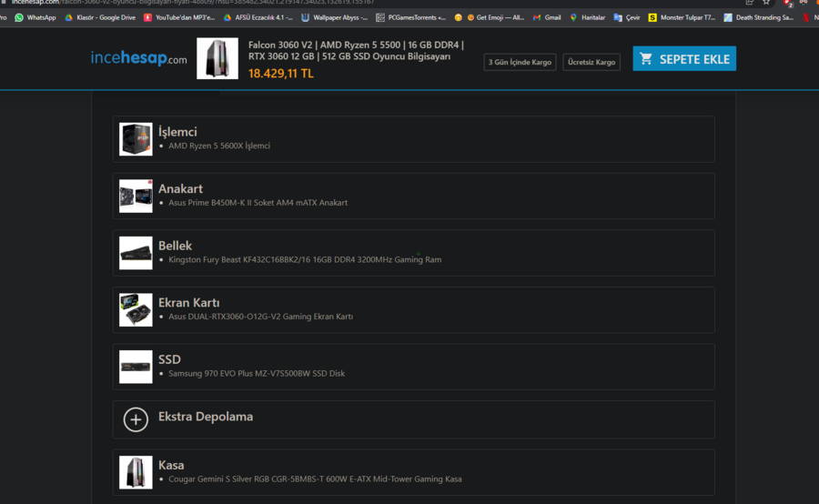This screenshot has width=819, height=504.
Task: Click the browser address bar URL
Action: (193, 2)
